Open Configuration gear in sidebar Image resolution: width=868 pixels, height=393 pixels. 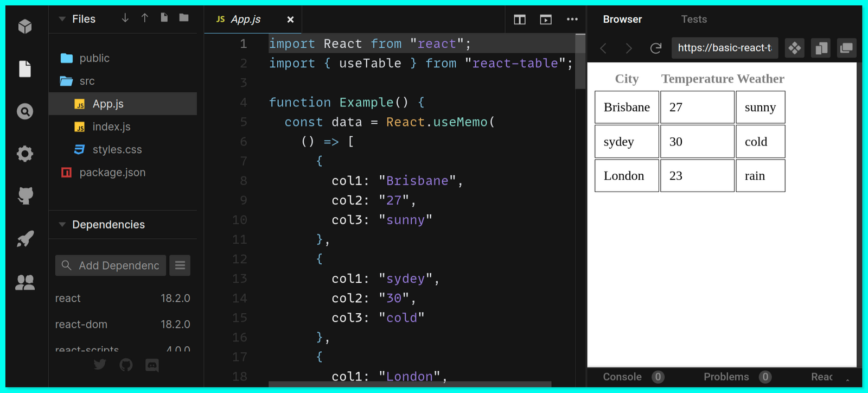coord(25,154)
